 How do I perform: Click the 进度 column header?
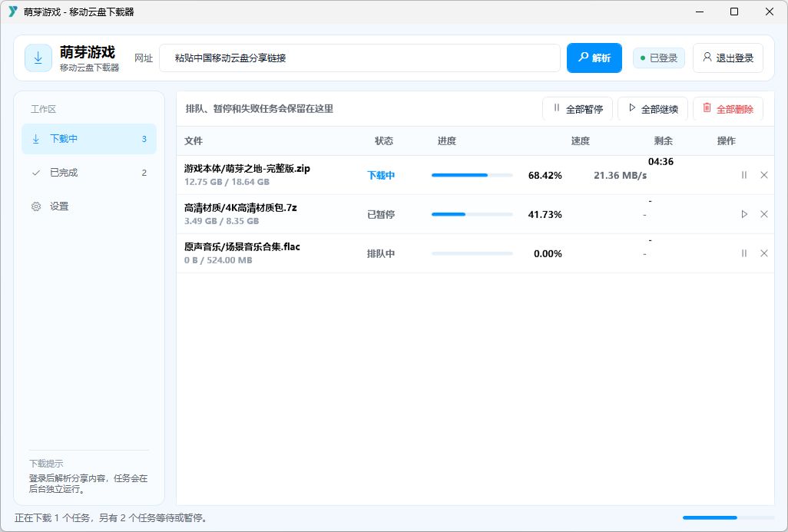click(447, 141)
